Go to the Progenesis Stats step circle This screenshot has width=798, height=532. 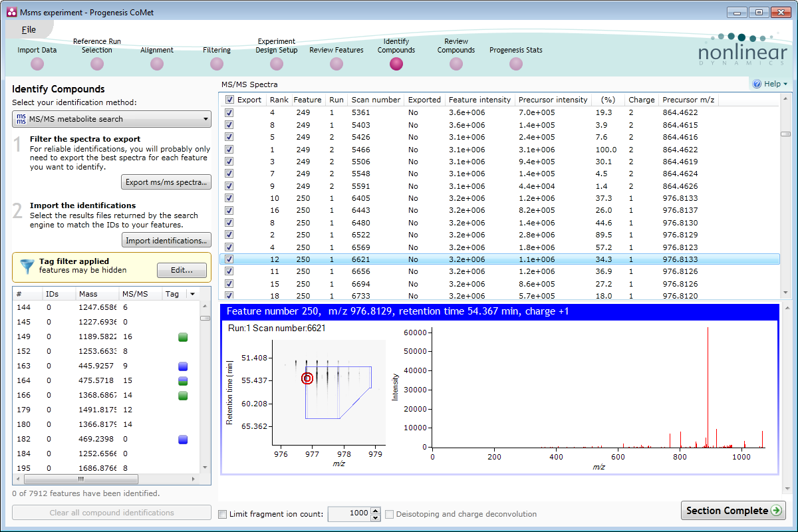(x=516, y=64)
